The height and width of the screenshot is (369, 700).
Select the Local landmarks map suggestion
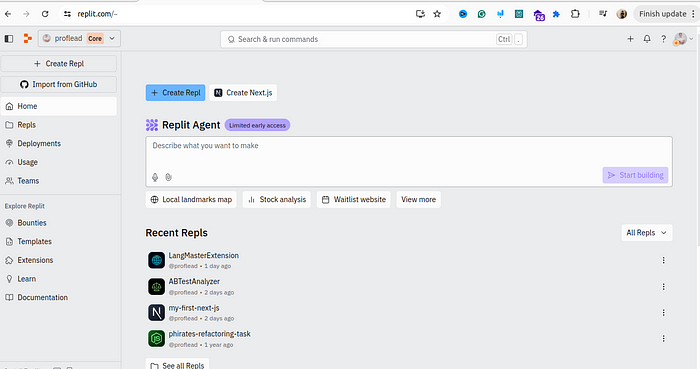191,199
